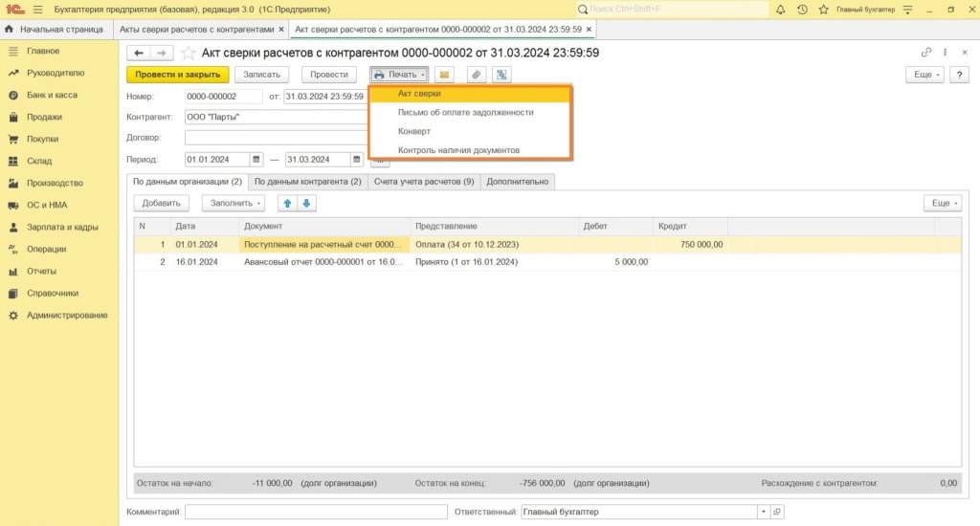Image resolution: width=980 pixels, height=526 pixels.
Task: Switch to Дополнительно tab
Action: tap(518, 182)
